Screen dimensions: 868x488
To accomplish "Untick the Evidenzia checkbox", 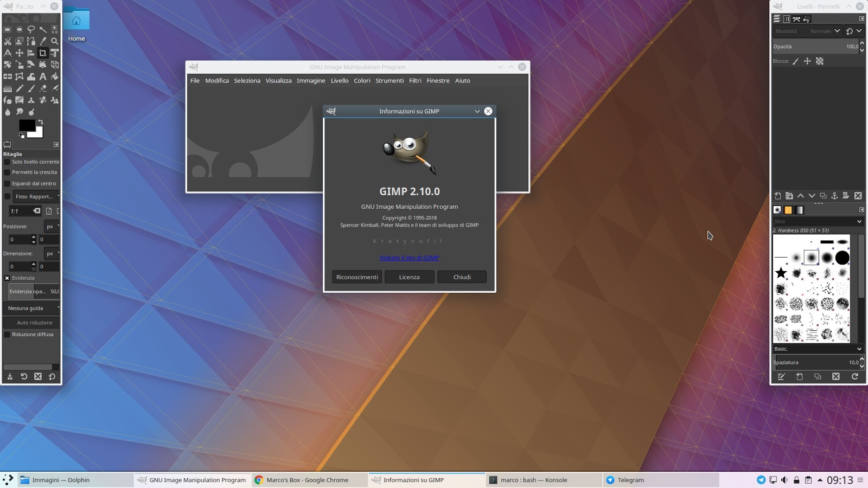I will click(7, 278).
